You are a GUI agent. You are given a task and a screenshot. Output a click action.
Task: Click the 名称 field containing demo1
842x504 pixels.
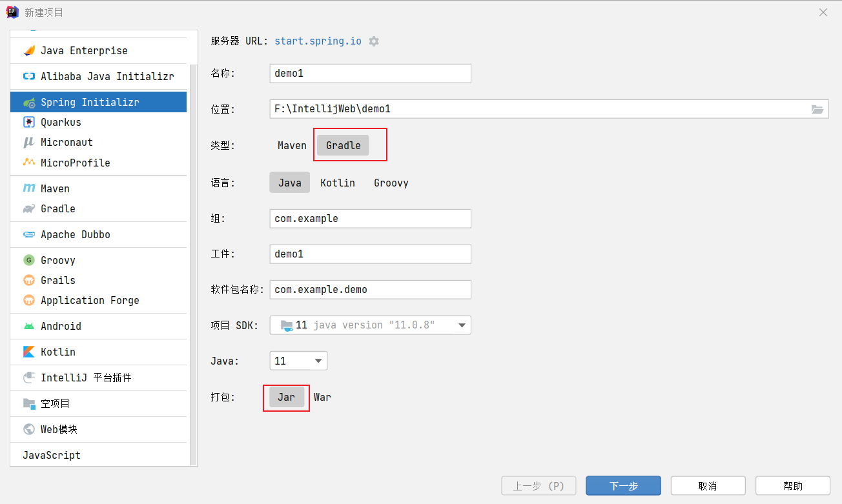click(370, 74)
